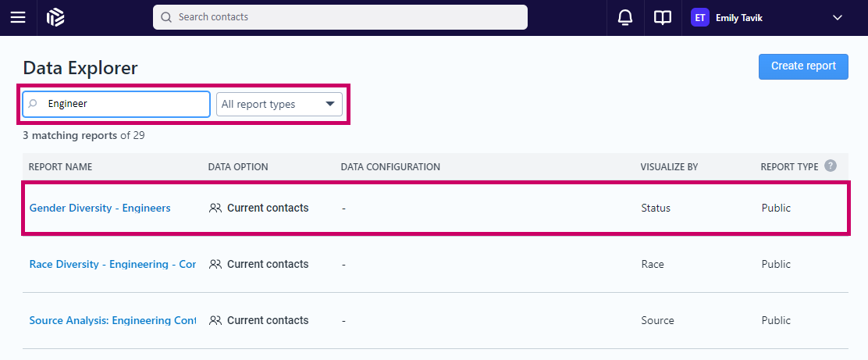The width and height of the screenshot is (868, 360).
Task: Click the Engineer report search box
Action: tap(116, 104)
